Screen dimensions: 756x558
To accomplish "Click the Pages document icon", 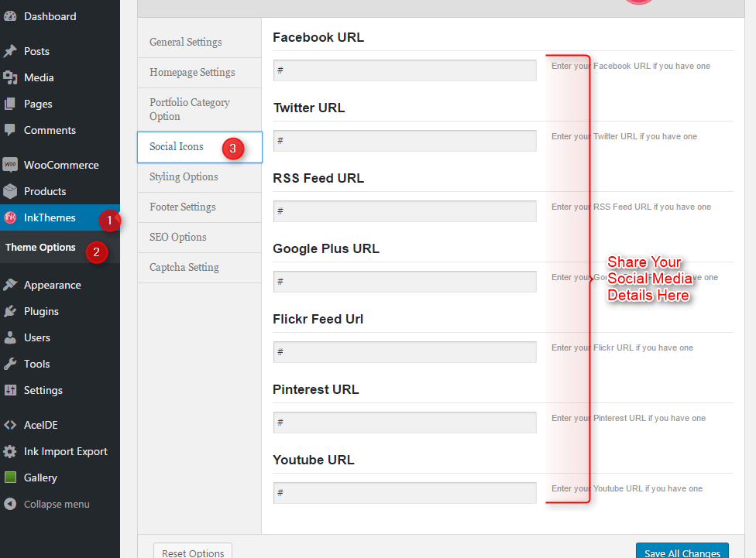I will click(x=10, y=104).
